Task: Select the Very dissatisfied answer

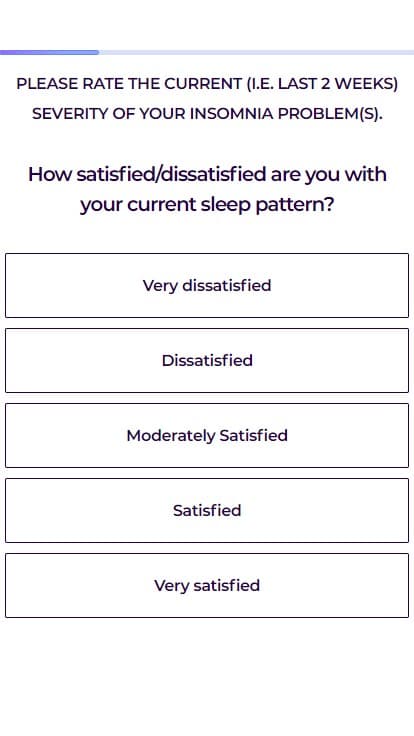Action: (x=207, y=285)
